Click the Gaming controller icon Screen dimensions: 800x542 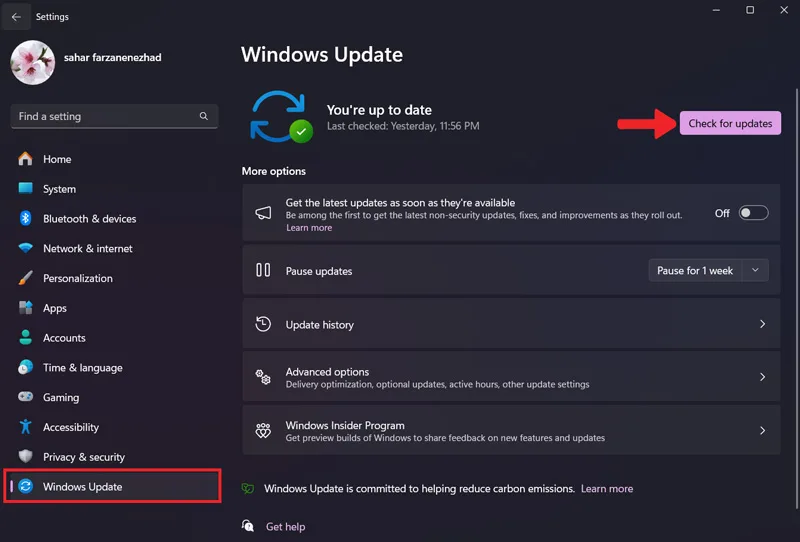(x=25, y=397)
